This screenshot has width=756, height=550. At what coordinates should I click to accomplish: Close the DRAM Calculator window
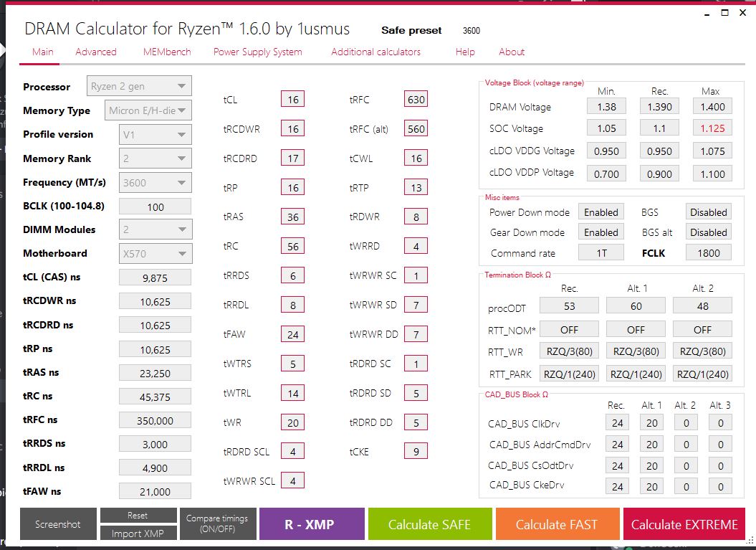[x=743, y=12]
